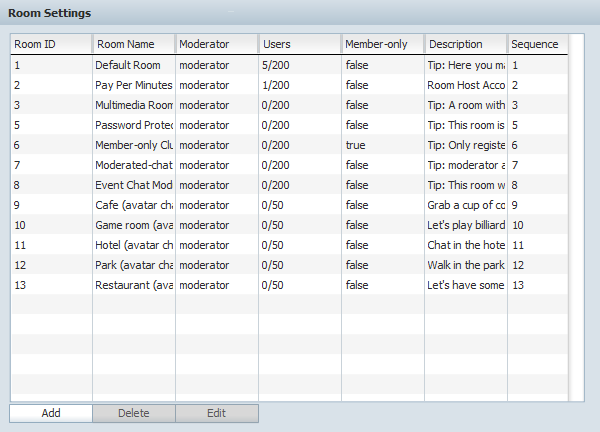
Task: Click the Description column header
Action: coord(465,44)
